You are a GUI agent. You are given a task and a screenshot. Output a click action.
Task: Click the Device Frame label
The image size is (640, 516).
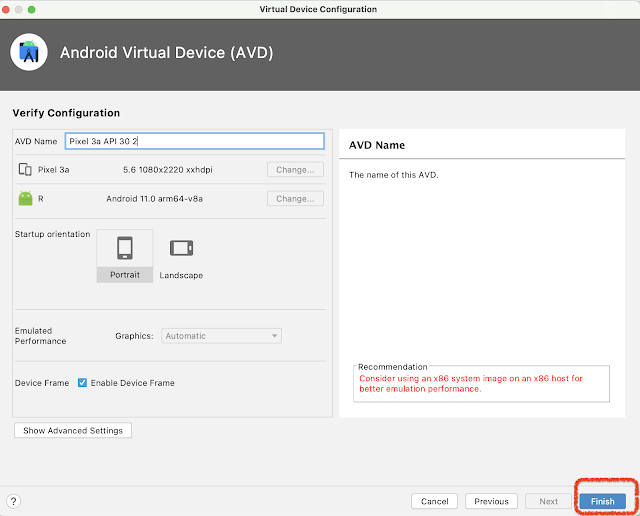click(x=42, y=383)
